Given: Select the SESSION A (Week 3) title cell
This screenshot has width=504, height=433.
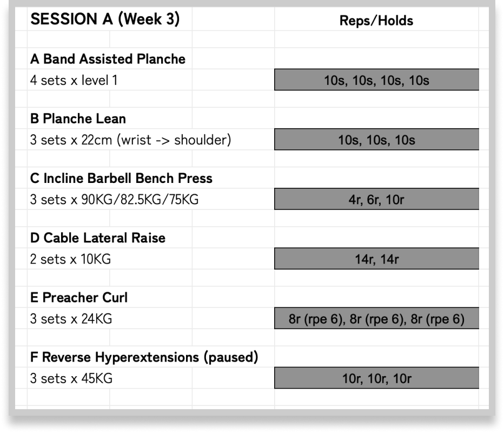Looking at the screenshot, I should pos(105,20).
